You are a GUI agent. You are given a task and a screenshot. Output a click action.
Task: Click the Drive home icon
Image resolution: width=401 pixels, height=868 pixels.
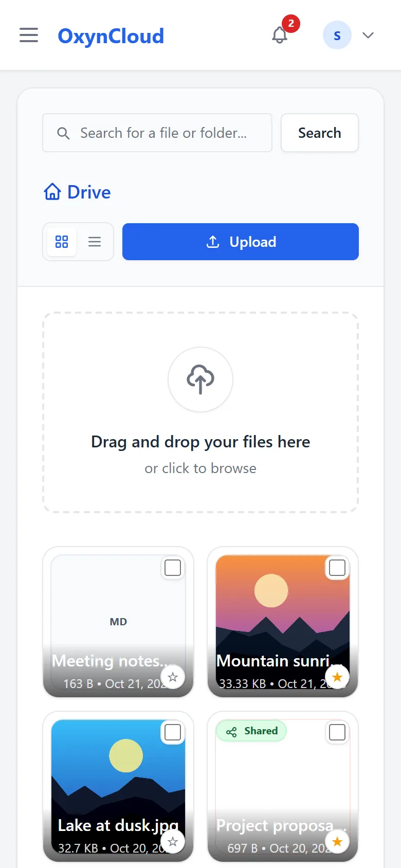click(x=52, y=192)
